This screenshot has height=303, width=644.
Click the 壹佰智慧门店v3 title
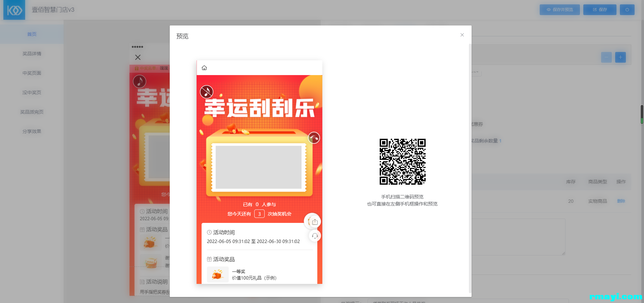click(x=53, y=10)
